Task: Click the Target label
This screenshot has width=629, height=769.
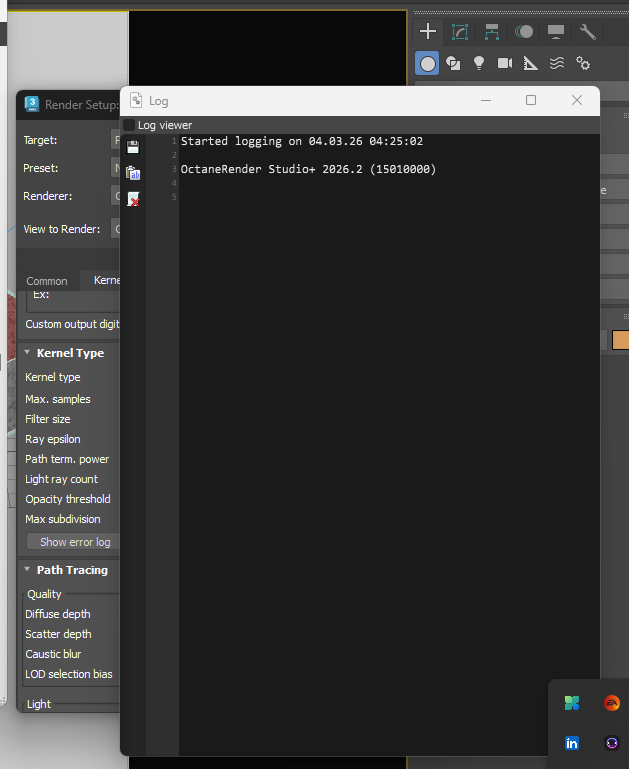Action: pyautogui.click(x=40, y=140)
